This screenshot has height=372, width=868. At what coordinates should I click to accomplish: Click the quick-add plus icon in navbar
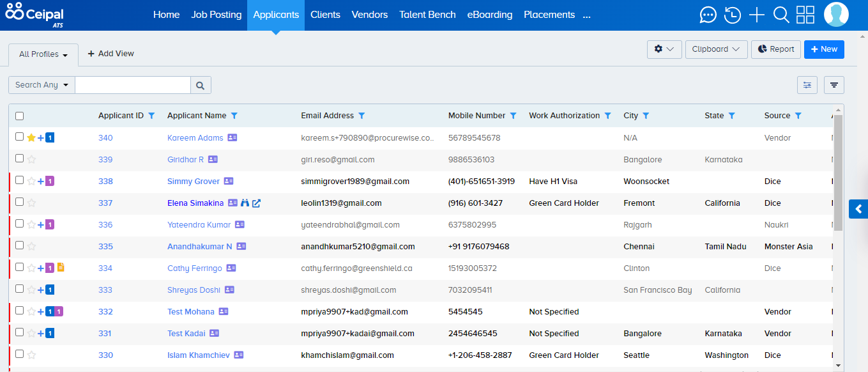pos(756,14)
